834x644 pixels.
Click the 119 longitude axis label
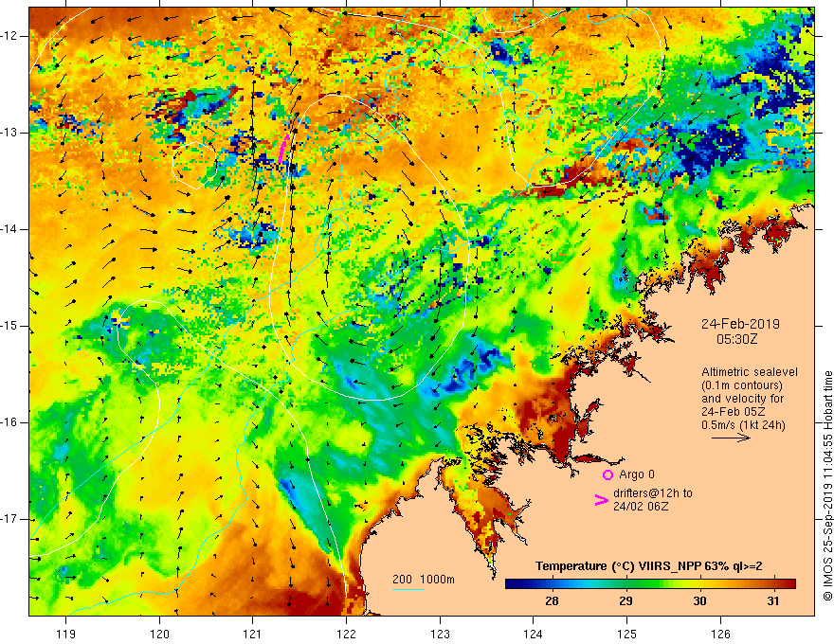point(66,634)
